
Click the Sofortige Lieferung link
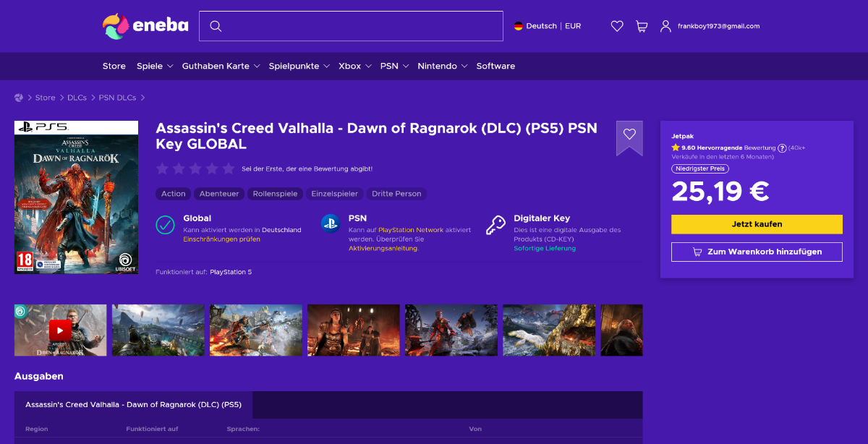click(x=545, y=248)
